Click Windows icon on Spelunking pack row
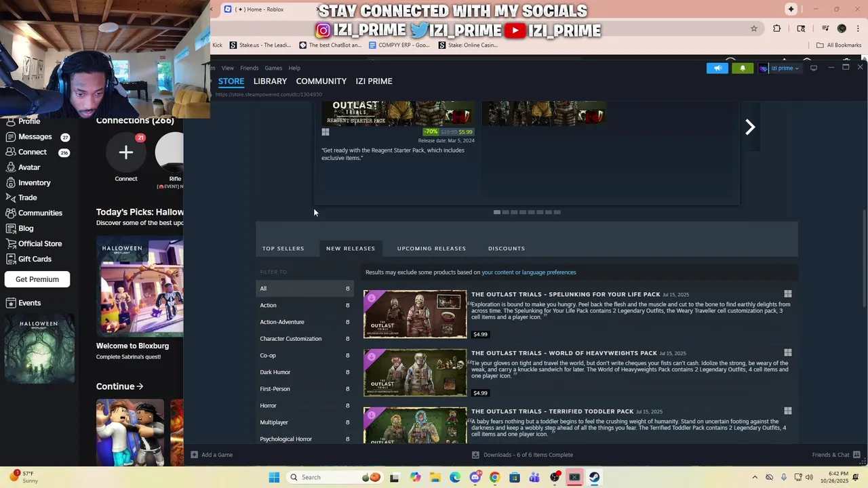 [788, 294]
